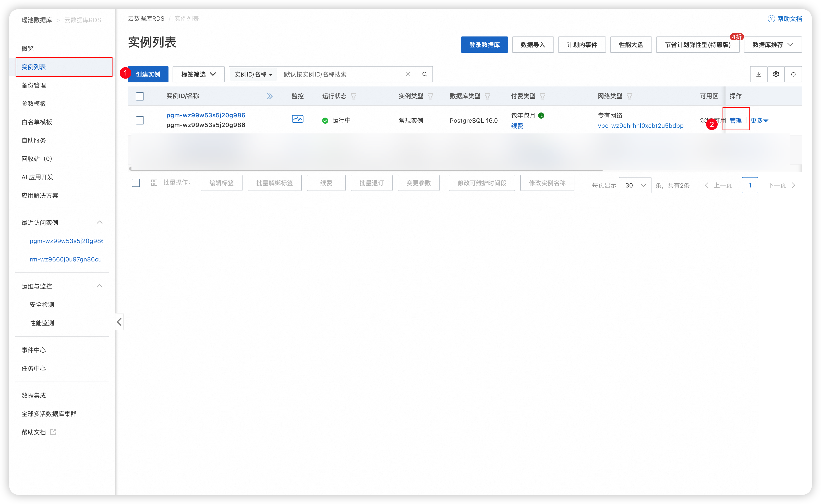821x504 pixels.
Task: Click the search magnifier icon
Action: click(x=424, y=74)
